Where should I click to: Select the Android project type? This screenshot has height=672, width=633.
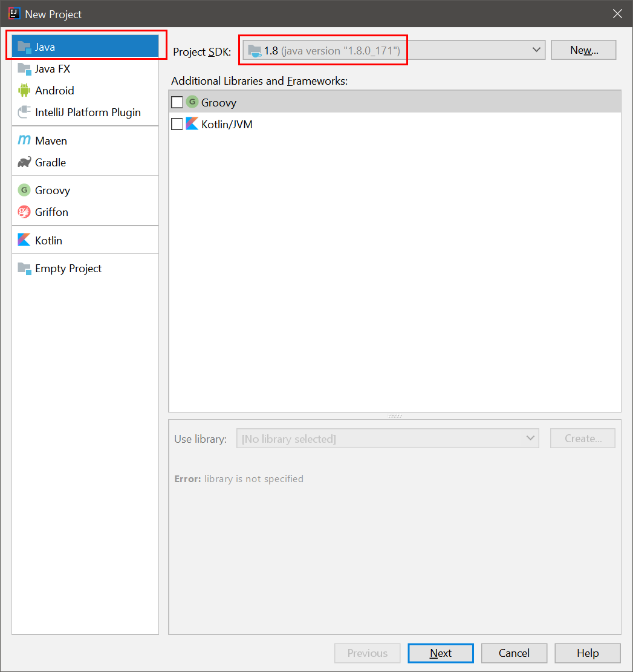(85, 91)
